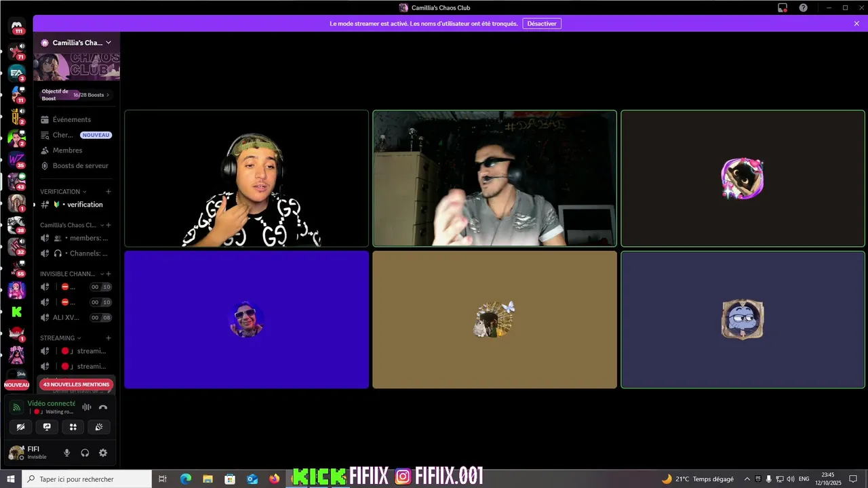This screenshot has width=868, height=488.
Task: Open Windows notification center
Action: tap(853, 479)
